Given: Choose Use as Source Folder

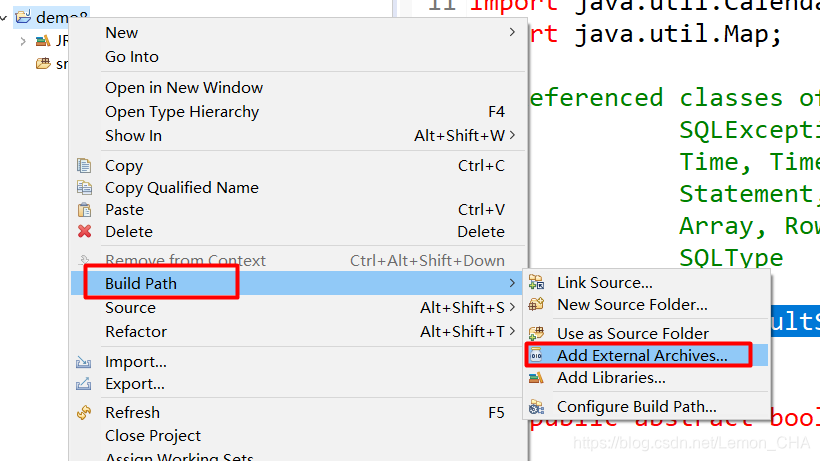Looking at the screenshot, I should [647, 333].
